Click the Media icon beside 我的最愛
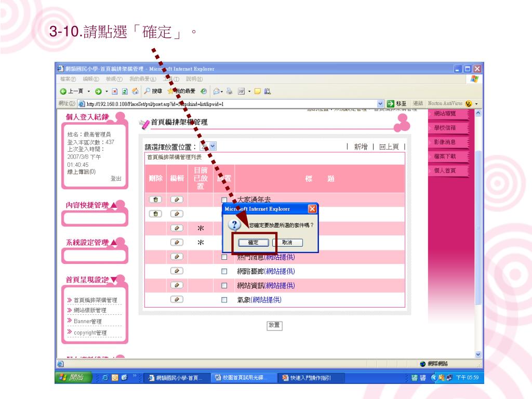The width and height of the screenshot is (532, 399). 204,91
